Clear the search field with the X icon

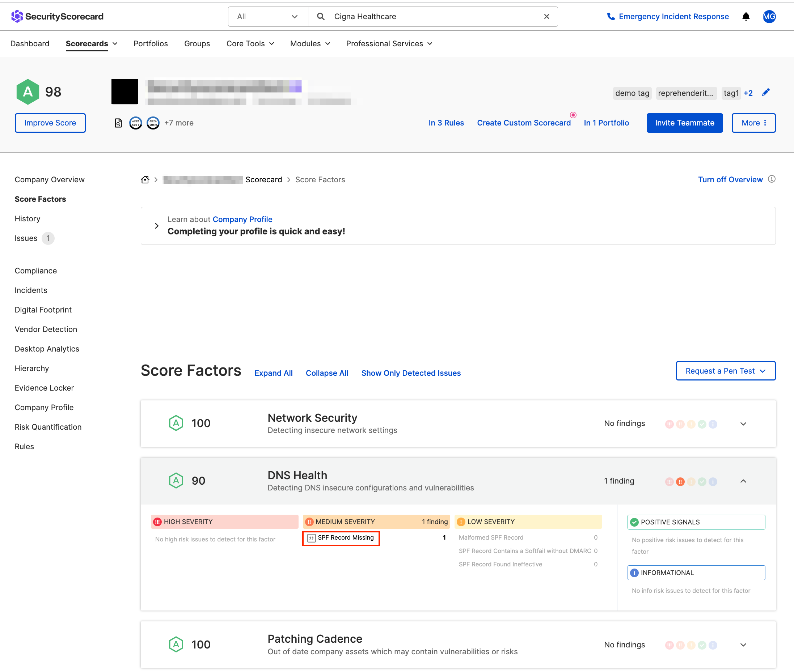coord(546,16)
